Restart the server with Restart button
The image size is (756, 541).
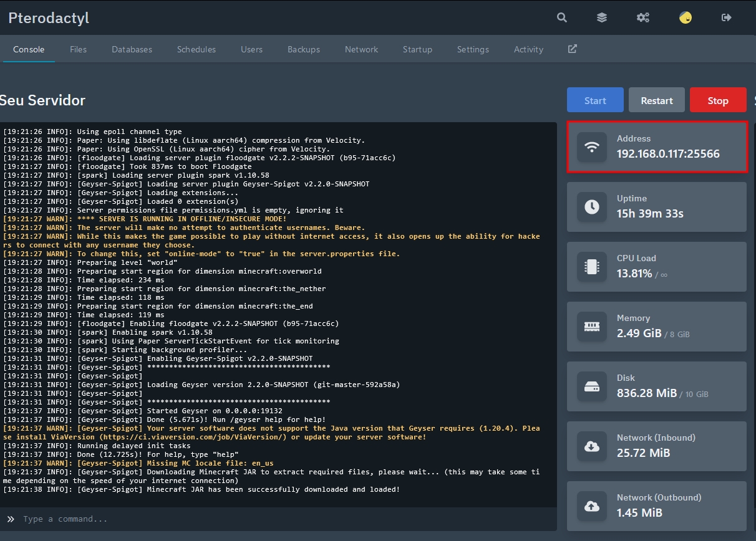coord(657,100)
